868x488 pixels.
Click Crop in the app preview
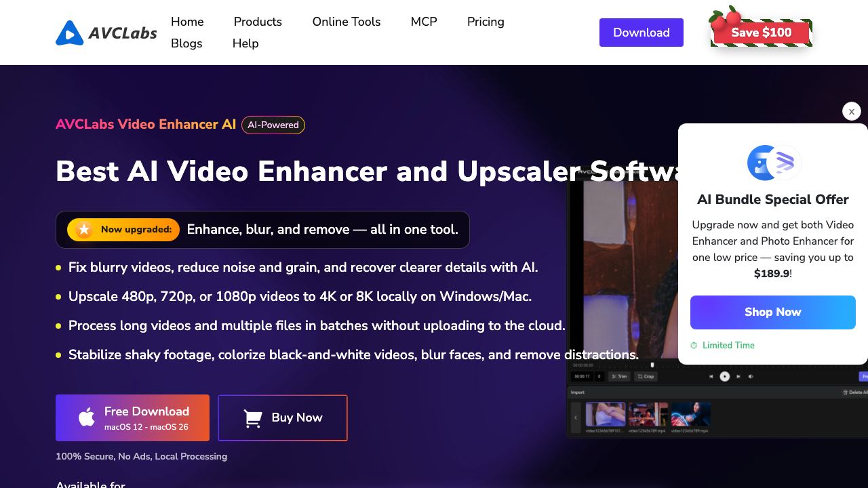click(646, 376)
